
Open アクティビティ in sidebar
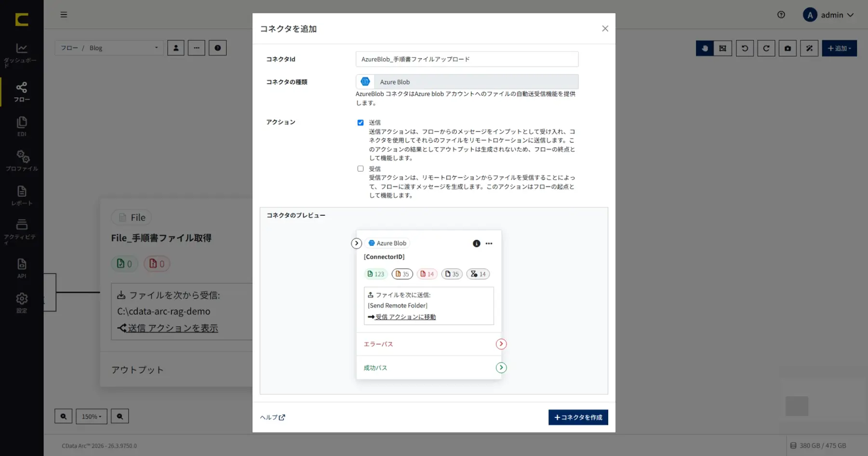tap(22, 231)
